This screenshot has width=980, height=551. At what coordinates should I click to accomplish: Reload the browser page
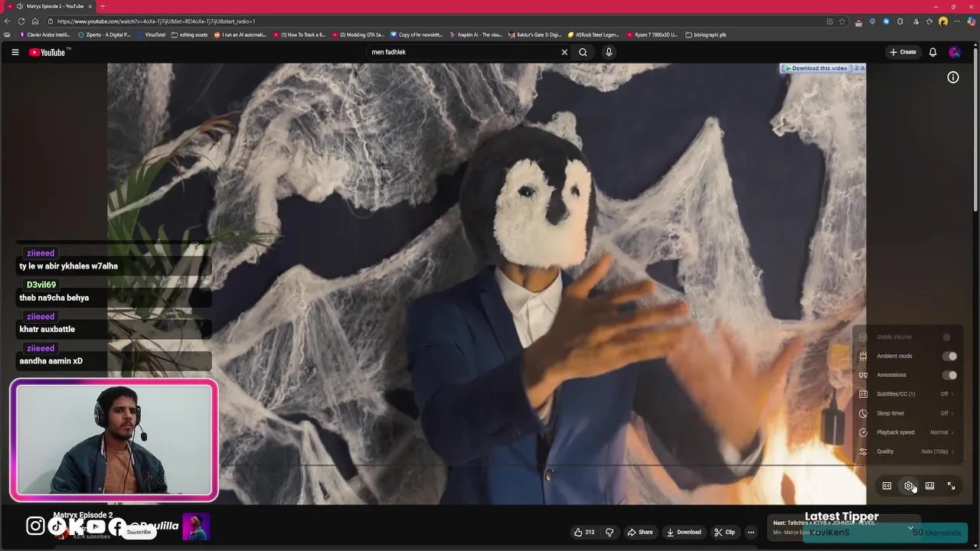coord(21,21)
